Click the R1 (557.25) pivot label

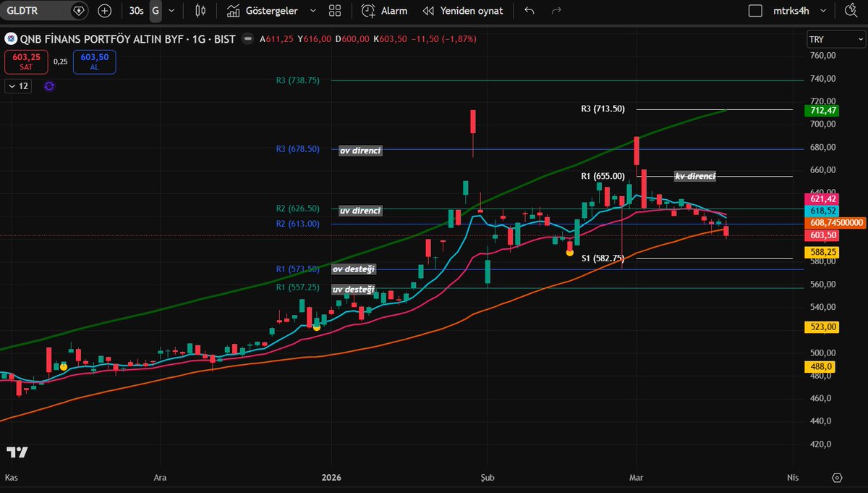[x=297, y=287]
